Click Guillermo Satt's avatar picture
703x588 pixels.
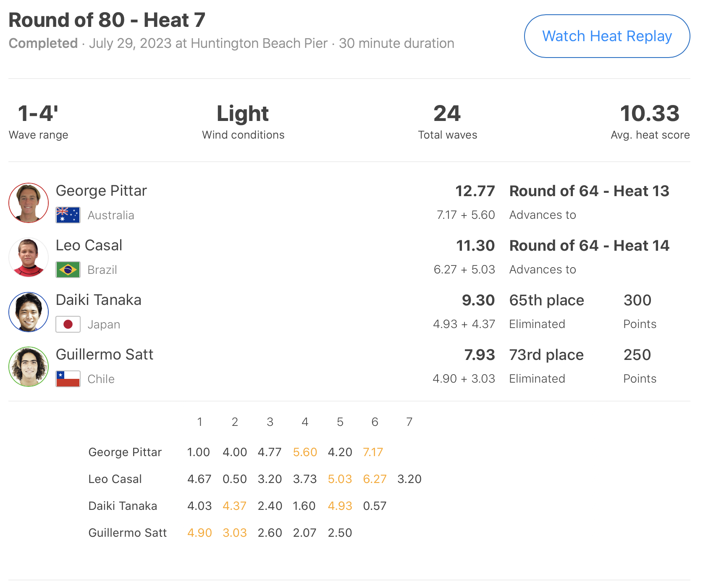[x=29, y=367]
